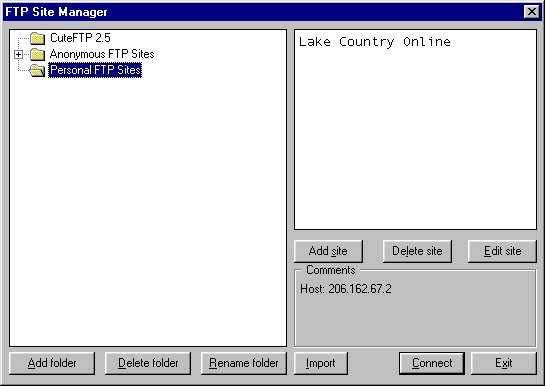Close the FTP Site Manager window
Viewport: 545px width, 386px height.
tap(531, 12)
